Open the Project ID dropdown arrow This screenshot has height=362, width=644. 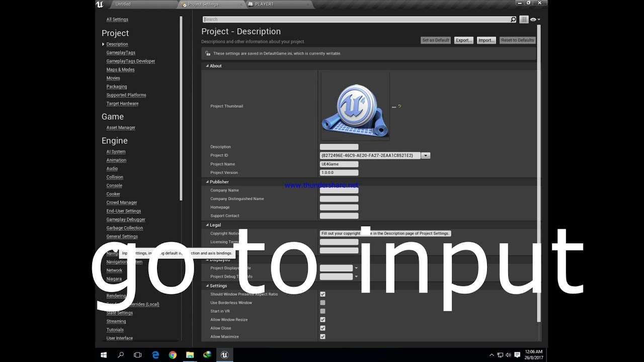(426, 156)
